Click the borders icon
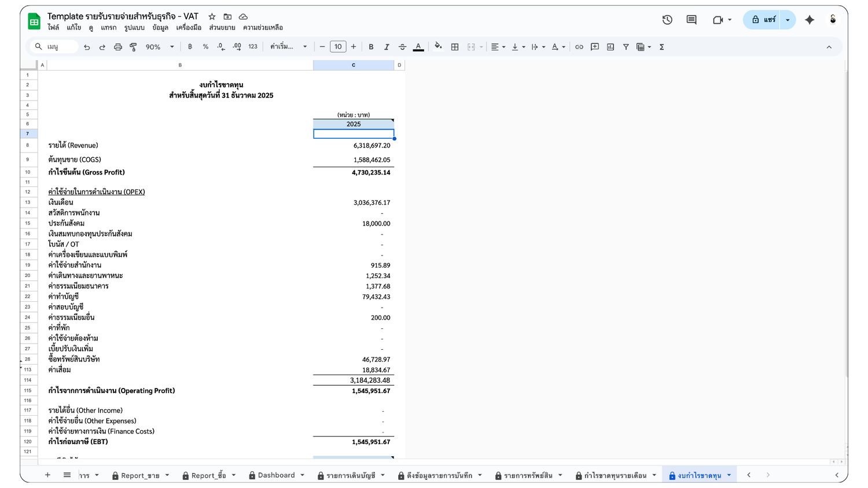Image resolution: width=868 pixels, height=488 pixels. (x=455, y=47)
